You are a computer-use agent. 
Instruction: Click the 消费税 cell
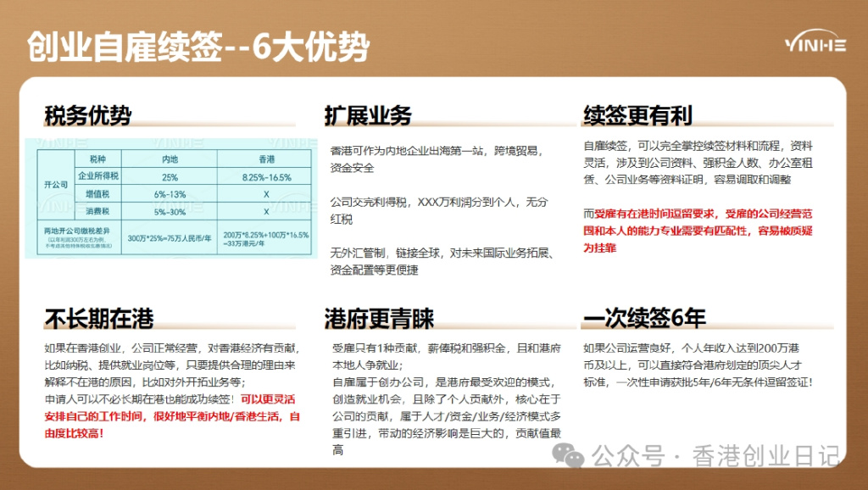[98, 211]
